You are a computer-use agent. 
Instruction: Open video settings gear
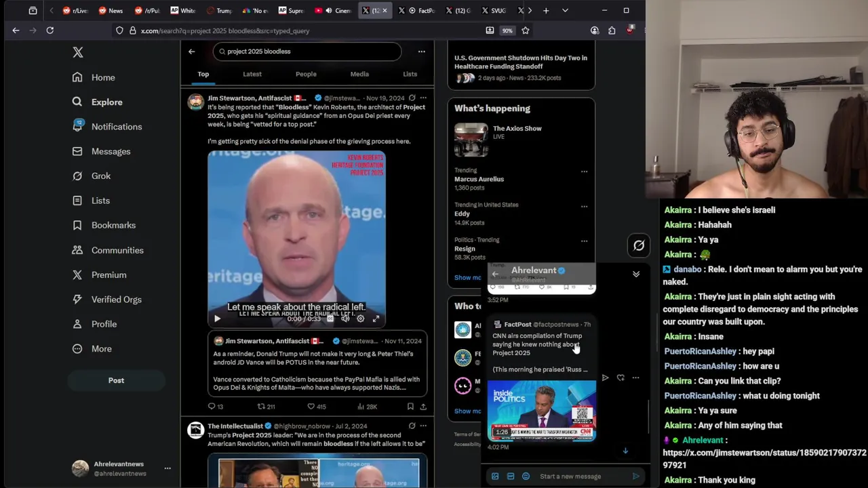coord(361,319)
